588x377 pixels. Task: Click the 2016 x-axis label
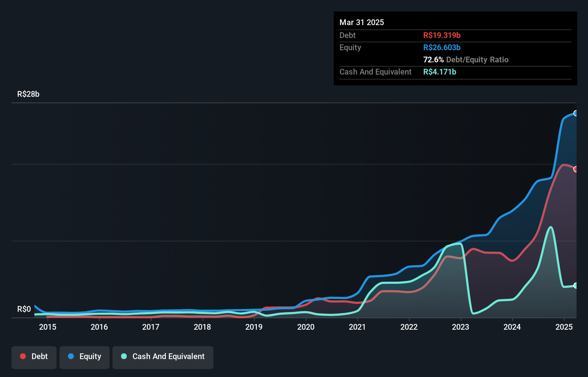99,327
